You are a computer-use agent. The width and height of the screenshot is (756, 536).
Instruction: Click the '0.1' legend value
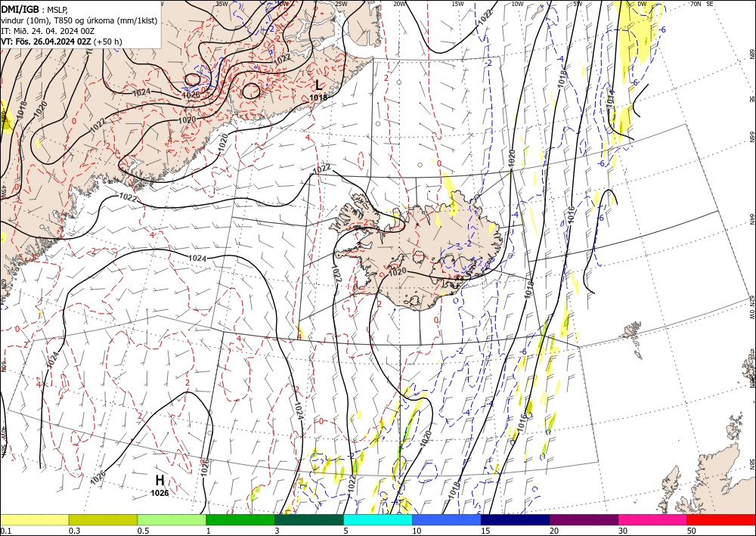(x=5, y=531)
